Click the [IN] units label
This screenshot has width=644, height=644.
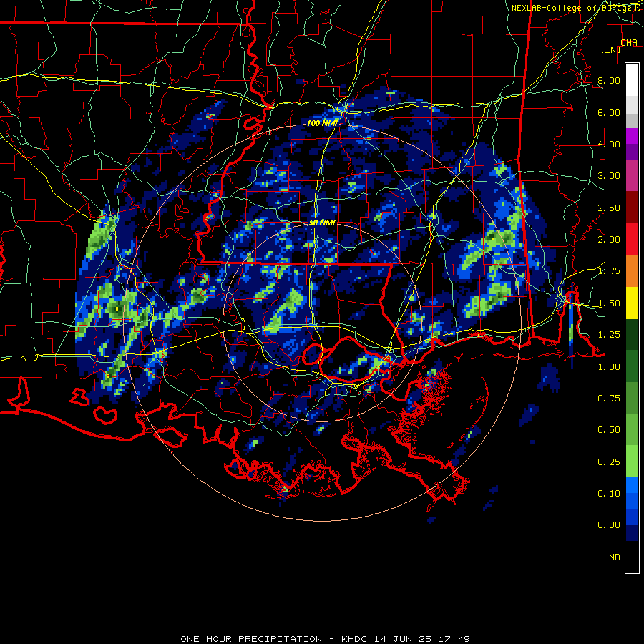pos(611,49)
